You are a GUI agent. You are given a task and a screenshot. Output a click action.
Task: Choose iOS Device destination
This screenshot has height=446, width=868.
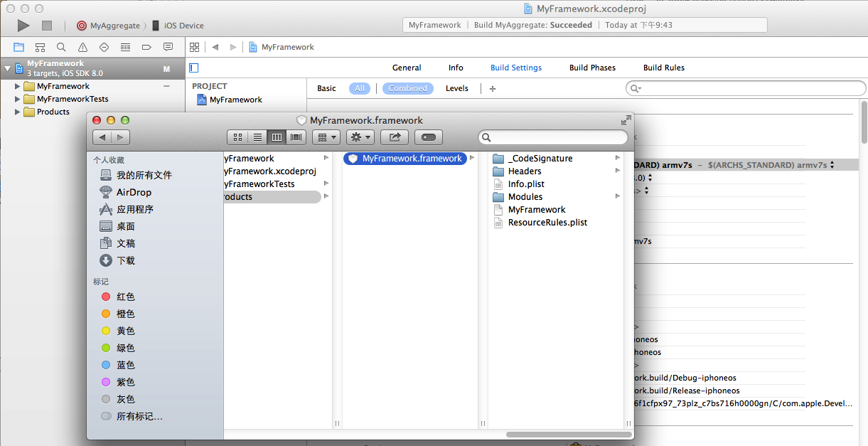(177, 26)
